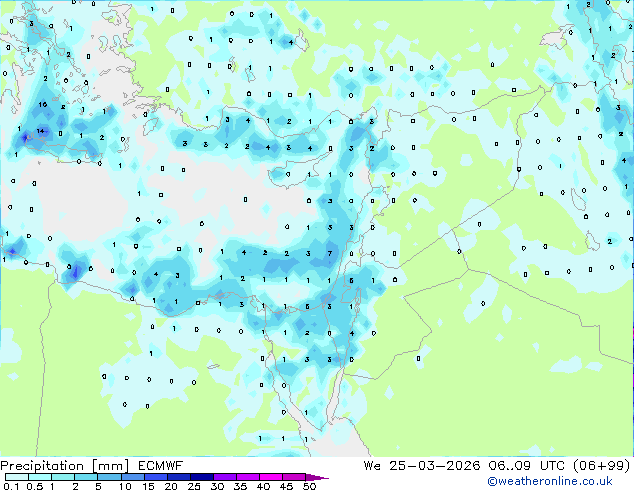Click the '35' legend scale label
Viewport: 634px width, 490px height.
click(240, 486)
